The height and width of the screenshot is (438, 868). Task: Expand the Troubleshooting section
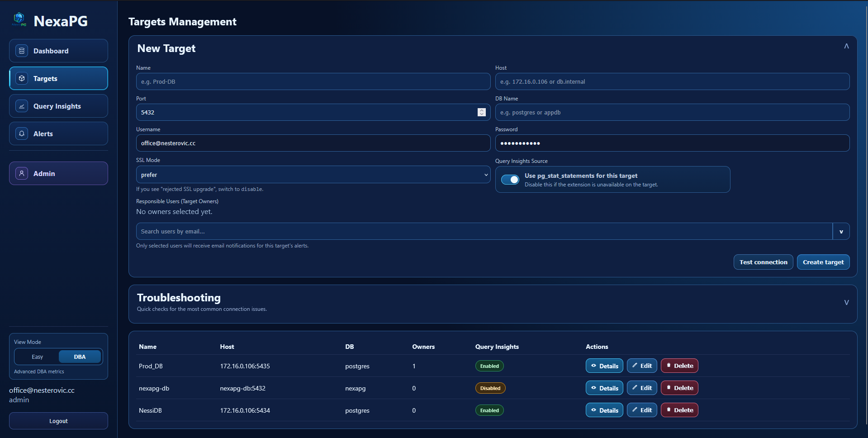point(846,302)
